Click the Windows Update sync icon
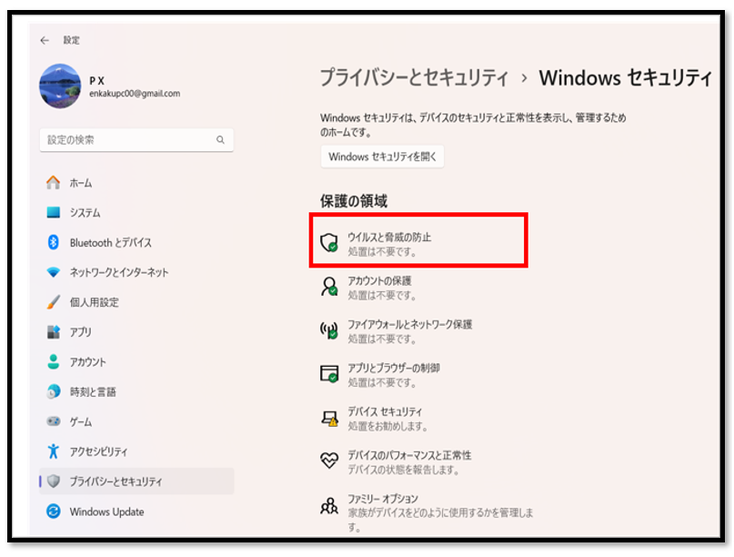734x557 pixels. pos(53,511)
